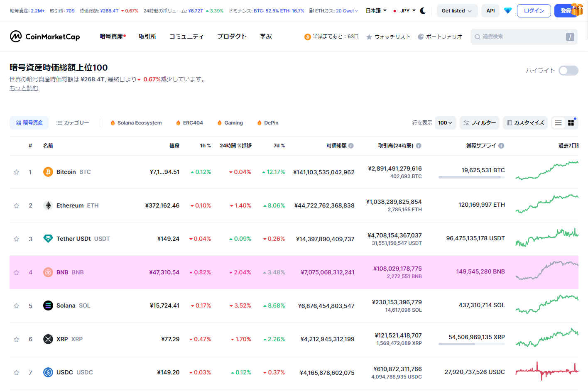Select the list view icon
This screenshot has height=391, width=588.
coord(558,123)
